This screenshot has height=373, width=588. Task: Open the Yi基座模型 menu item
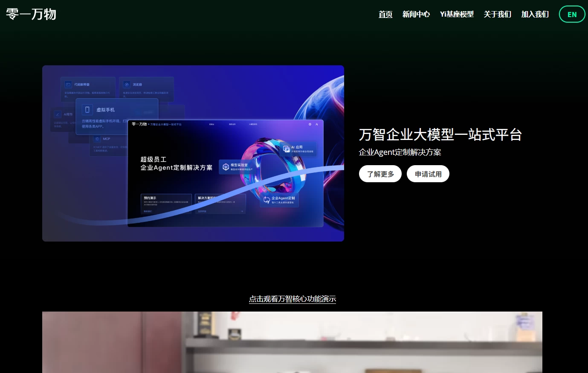point(457,14)
